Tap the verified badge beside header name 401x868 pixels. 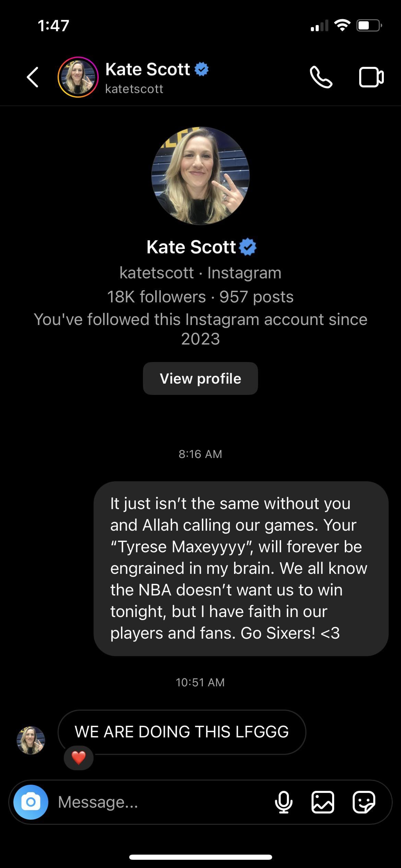tap(202, 69)
